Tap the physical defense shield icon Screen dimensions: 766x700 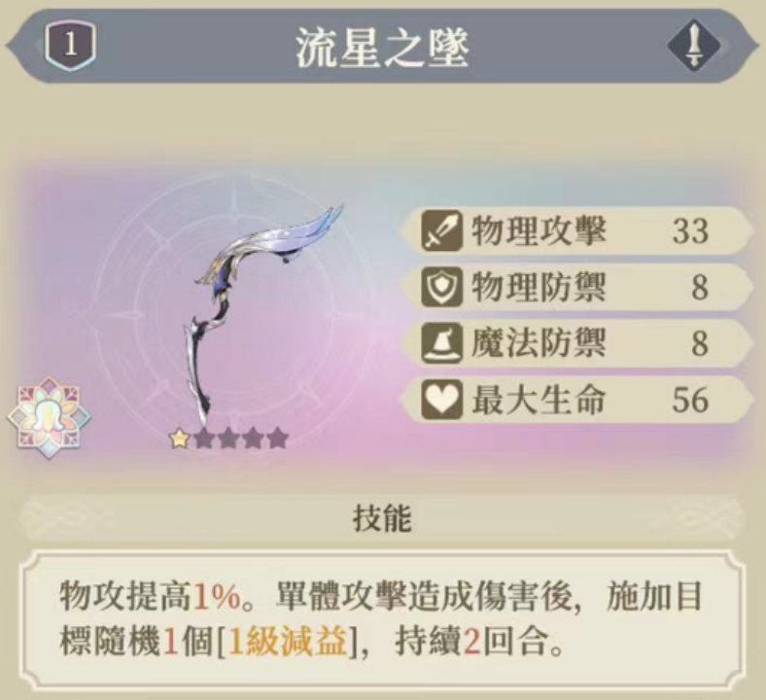[x=441, y=287]
